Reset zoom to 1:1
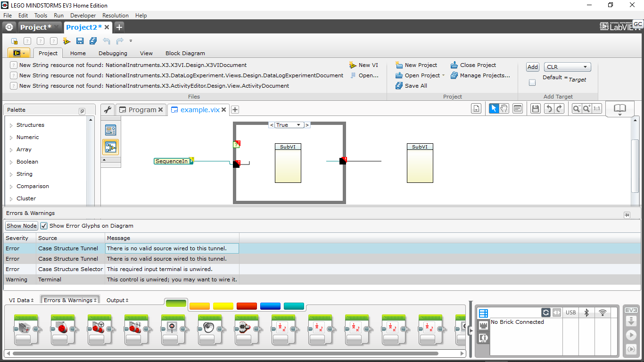 click(x=597, y=109)
